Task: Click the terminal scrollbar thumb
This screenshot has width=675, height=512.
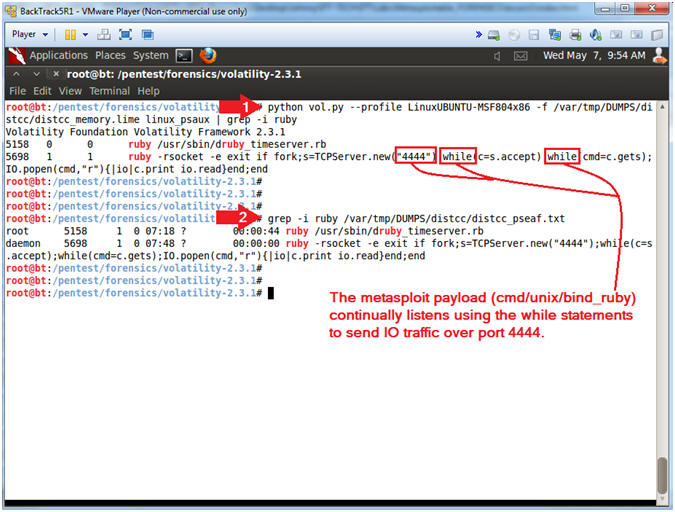Action: [663, 475]
